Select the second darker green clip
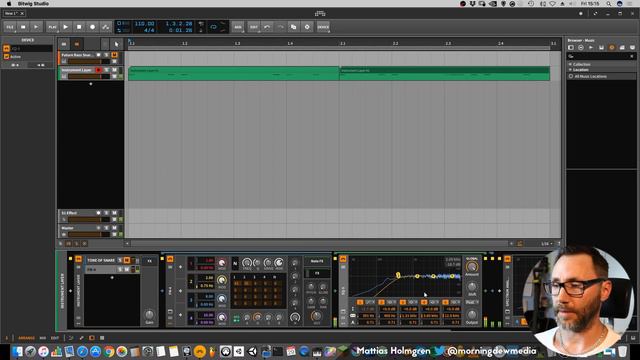This screenshot has height=360, width=640. 444,73
